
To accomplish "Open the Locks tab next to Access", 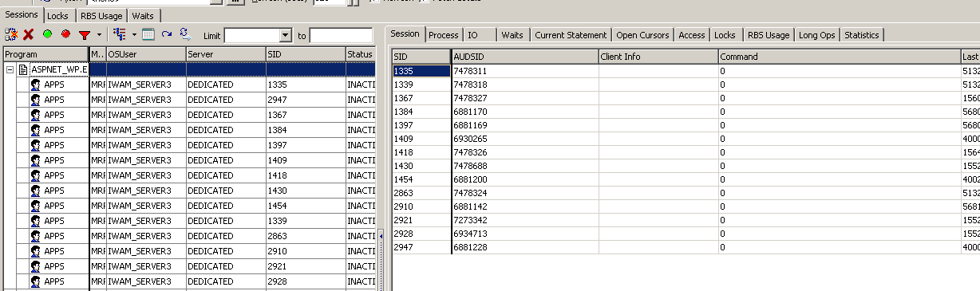I will click(x=725, y=35).
